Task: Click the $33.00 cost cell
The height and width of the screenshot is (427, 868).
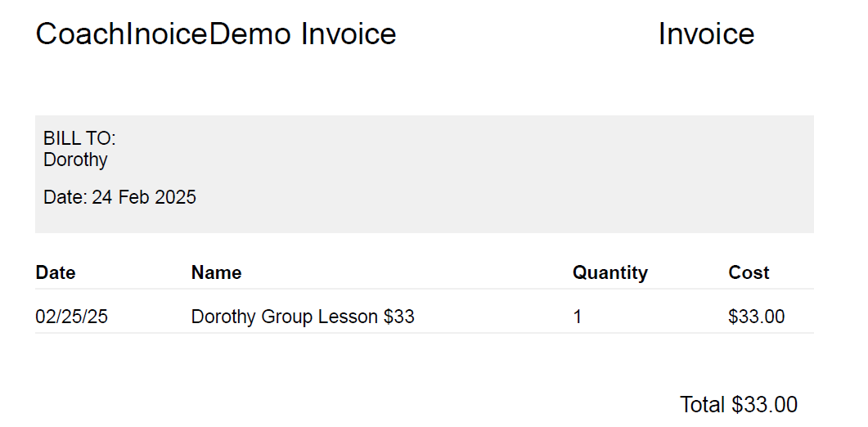Action: (x=756, y=317)
